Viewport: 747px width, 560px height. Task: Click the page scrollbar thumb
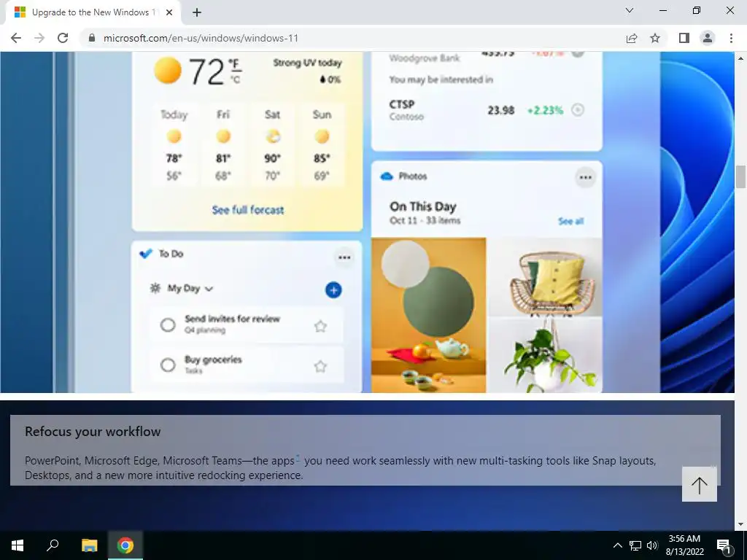pyautogui.click(x=740, y=176)
